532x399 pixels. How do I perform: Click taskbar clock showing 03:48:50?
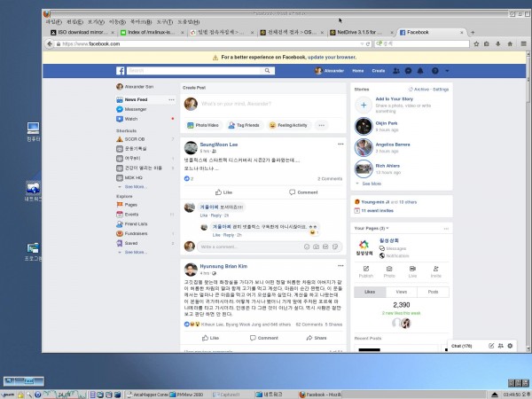pos(516,395)
